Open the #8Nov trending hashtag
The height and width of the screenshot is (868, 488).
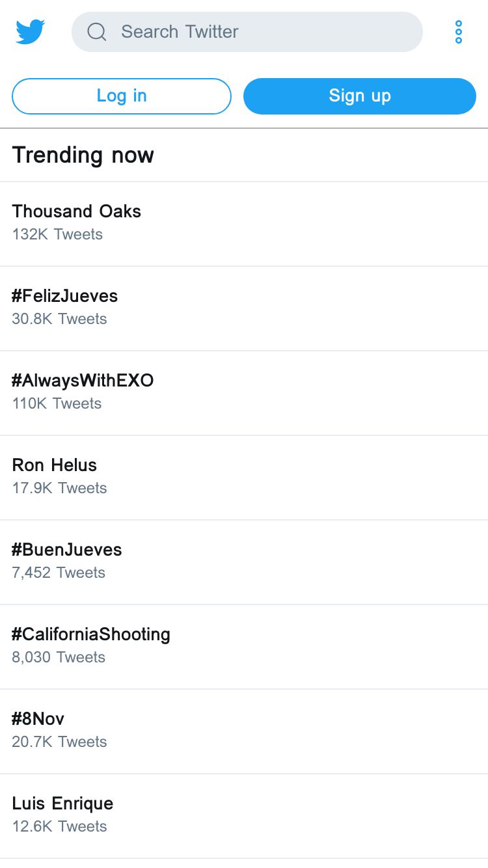coord(244,731)
